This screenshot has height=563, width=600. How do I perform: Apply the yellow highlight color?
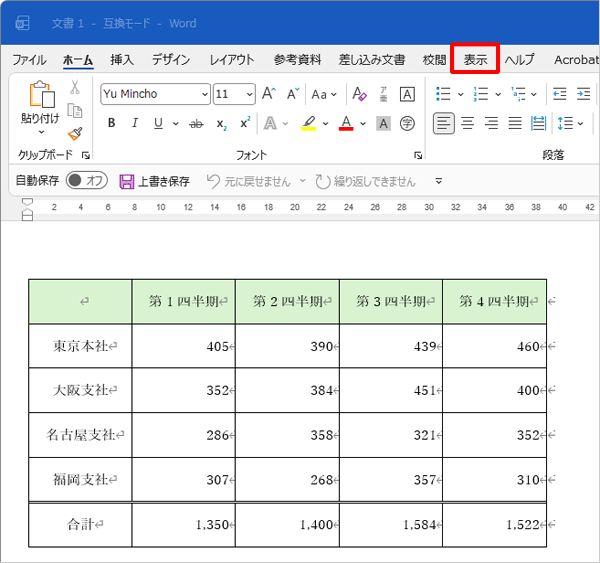click(309, 123)
